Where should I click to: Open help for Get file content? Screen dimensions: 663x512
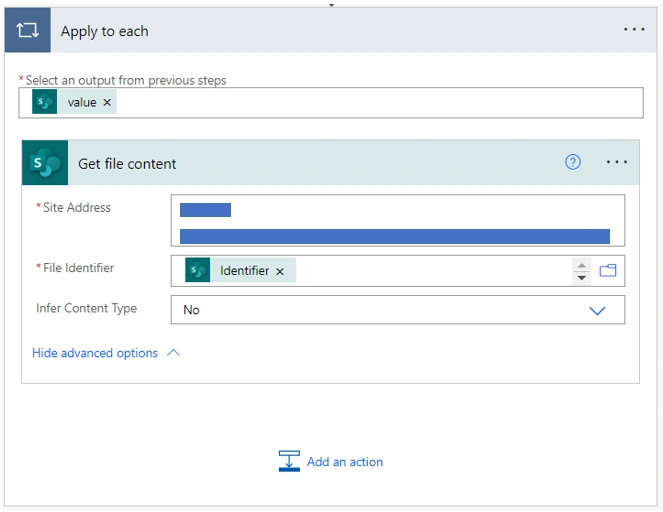click(573, 162)
